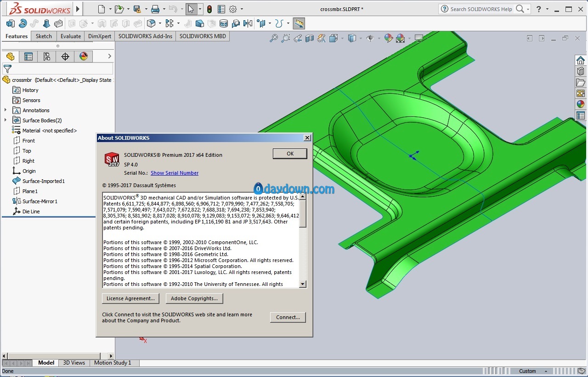588x377 pixels.
Task: Switch to the DimXpert tab
Action: pyautogui.click(x=100, y=36)
